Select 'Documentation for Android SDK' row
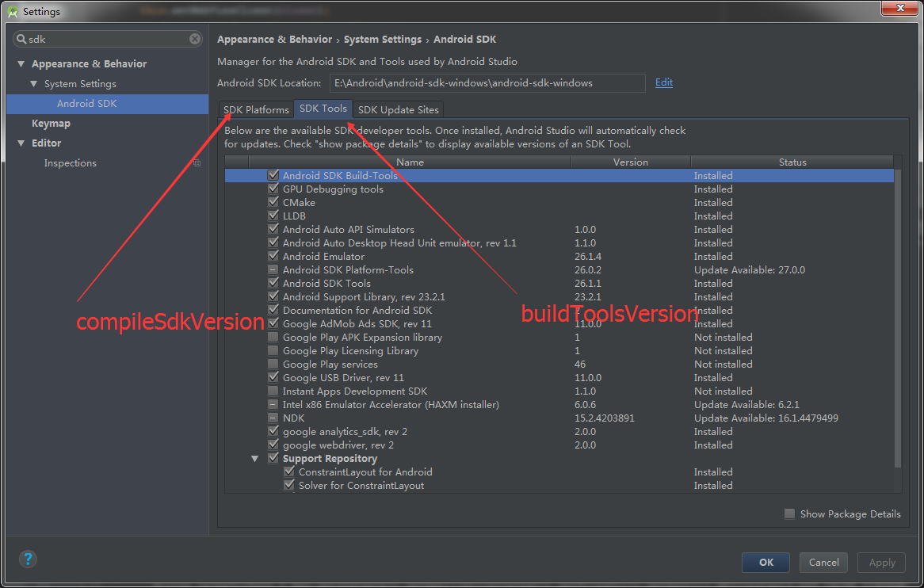The width and height of the screenshot is (924, 588). coord(559,310)
